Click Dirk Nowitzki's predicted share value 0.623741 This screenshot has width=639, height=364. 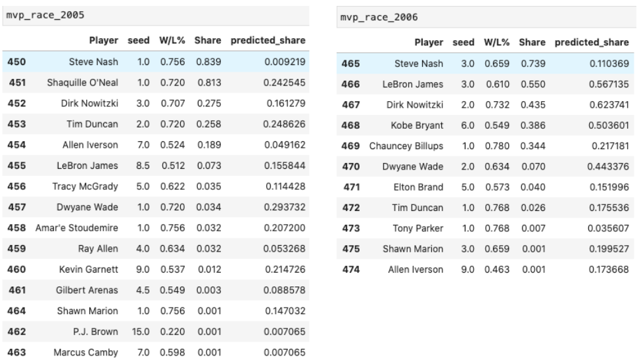pyautogui.click(x=593, y=105)
